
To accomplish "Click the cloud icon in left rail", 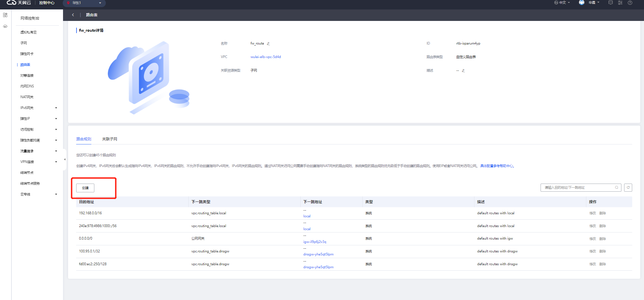I will coord(5,26).
